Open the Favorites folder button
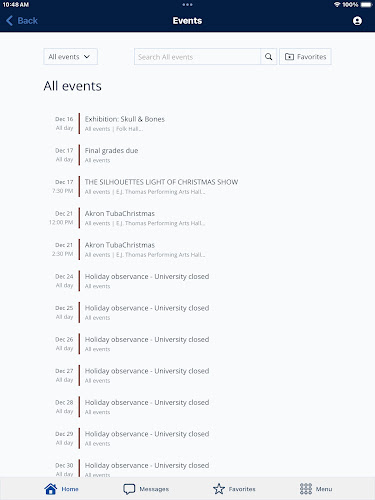The height and width of the screenshot is (500, 375). [305, 57]
